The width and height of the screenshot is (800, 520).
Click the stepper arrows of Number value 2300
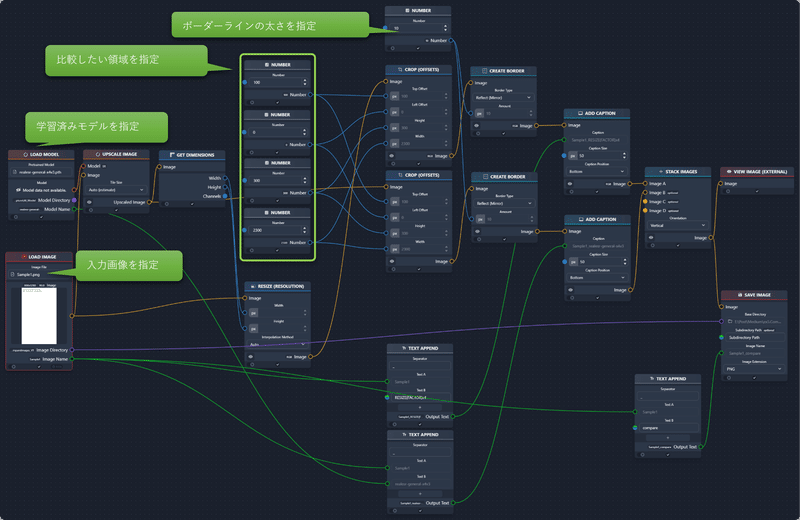(305, 230)
